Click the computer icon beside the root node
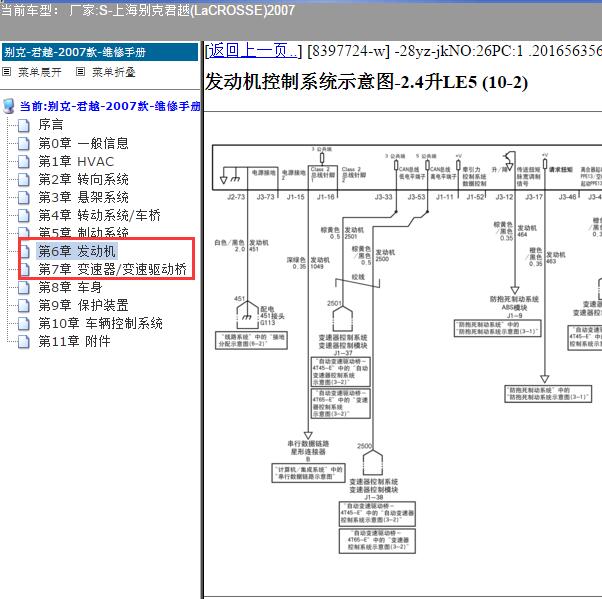Image resolution: width=602 pixels, height=599 pixels. (x=8, y=106)
